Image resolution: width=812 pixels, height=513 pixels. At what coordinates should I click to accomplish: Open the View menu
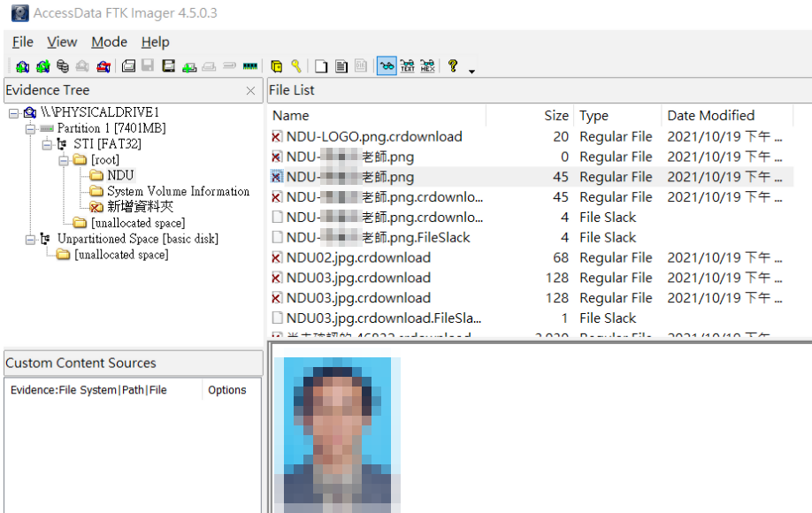tap(62, 42)
